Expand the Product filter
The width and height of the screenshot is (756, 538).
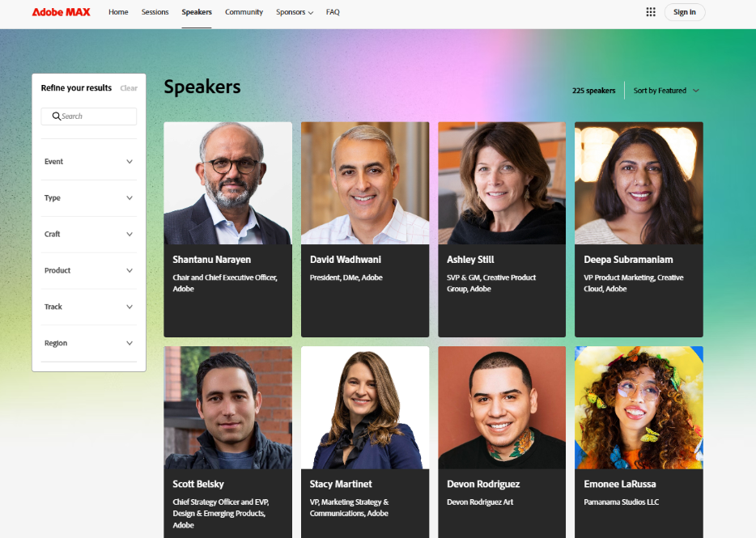[89, 270]
